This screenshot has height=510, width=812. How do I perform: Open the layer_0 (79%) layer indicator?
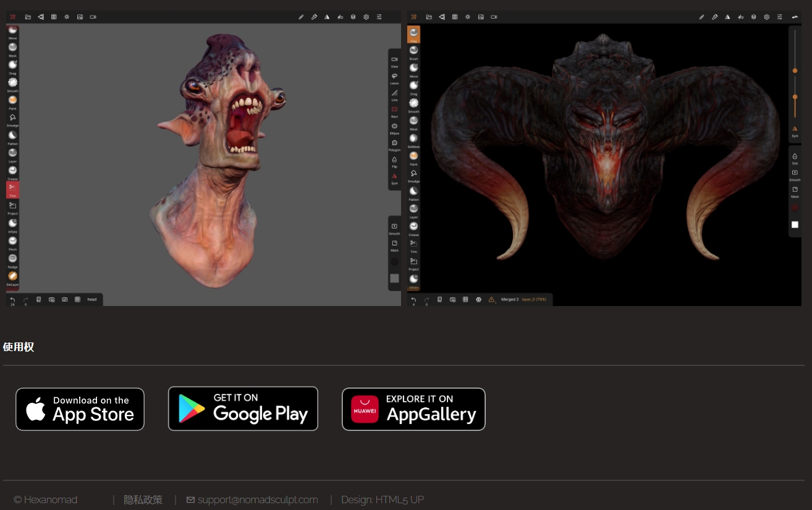pyautogui.click(x=530, y=299)
